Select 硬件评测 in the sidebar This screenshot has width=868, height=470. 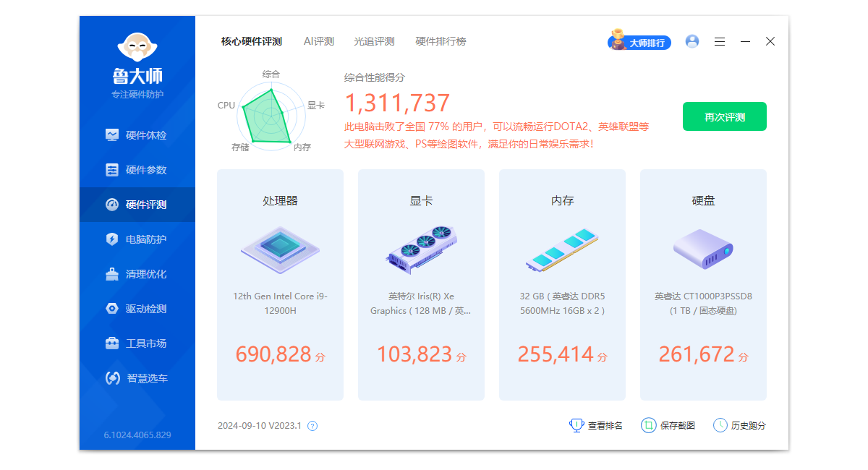pos(137,205)
